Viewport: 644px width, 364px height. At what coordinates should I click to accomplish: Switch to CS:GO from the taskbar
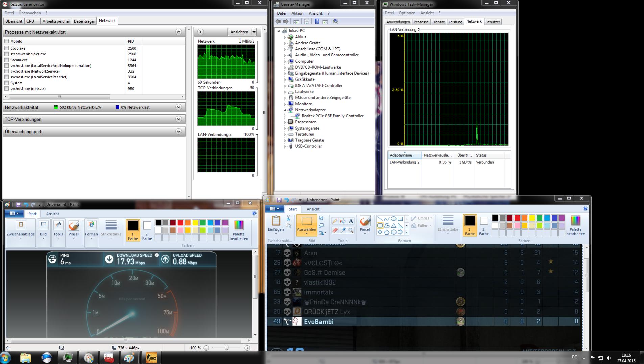click(151, 358)
